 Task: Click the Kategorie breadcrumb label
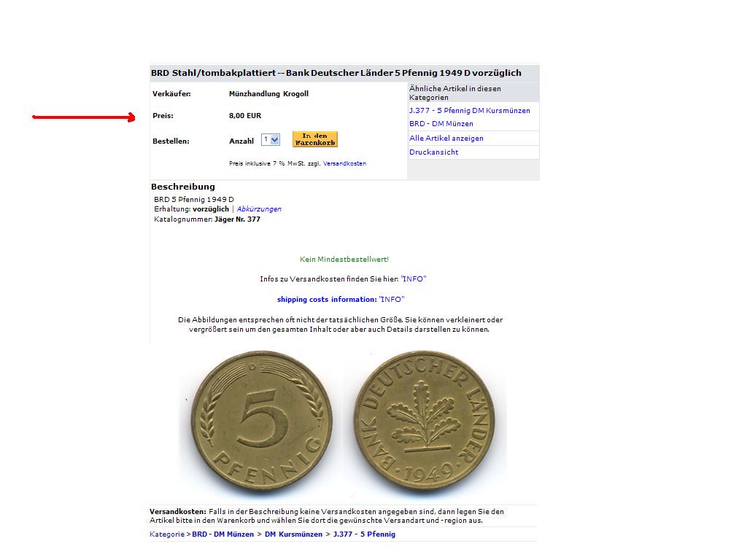click(x=167, y=534)
